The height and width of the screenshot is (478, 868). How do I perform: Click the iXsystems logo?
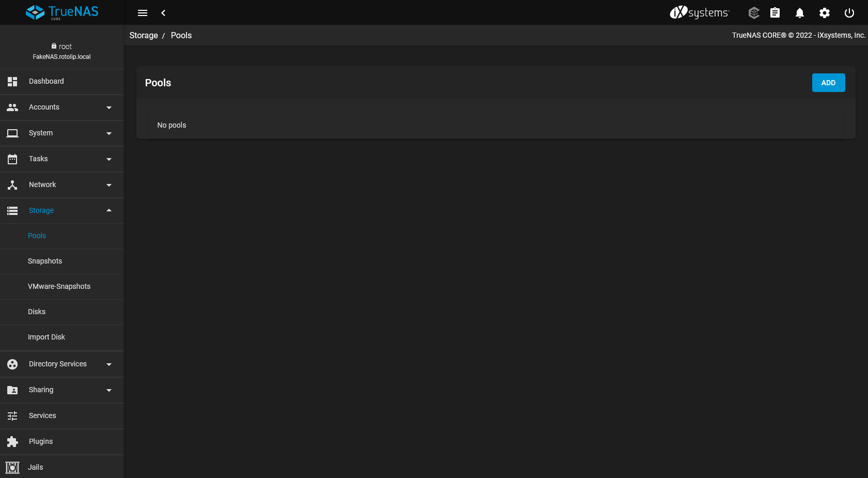(x=700, y=12)
